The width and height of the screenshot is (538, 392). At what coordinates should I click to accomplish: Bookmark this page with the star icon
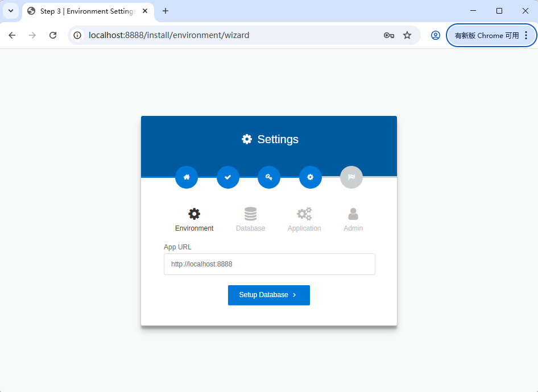[407, 35]
